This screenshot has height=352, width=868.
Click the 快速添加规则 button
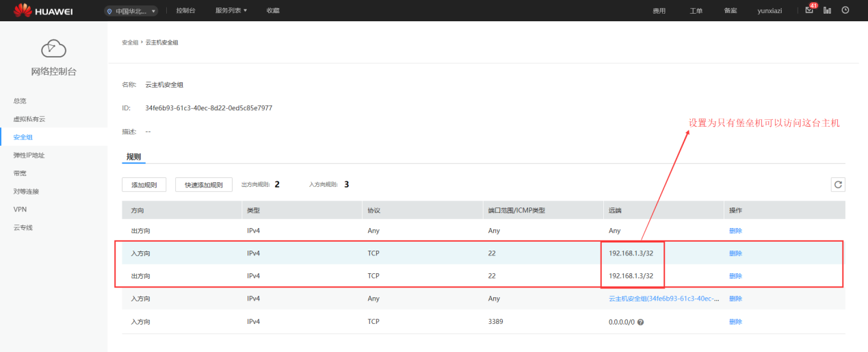pyautogui.click(x=204, y=185)
